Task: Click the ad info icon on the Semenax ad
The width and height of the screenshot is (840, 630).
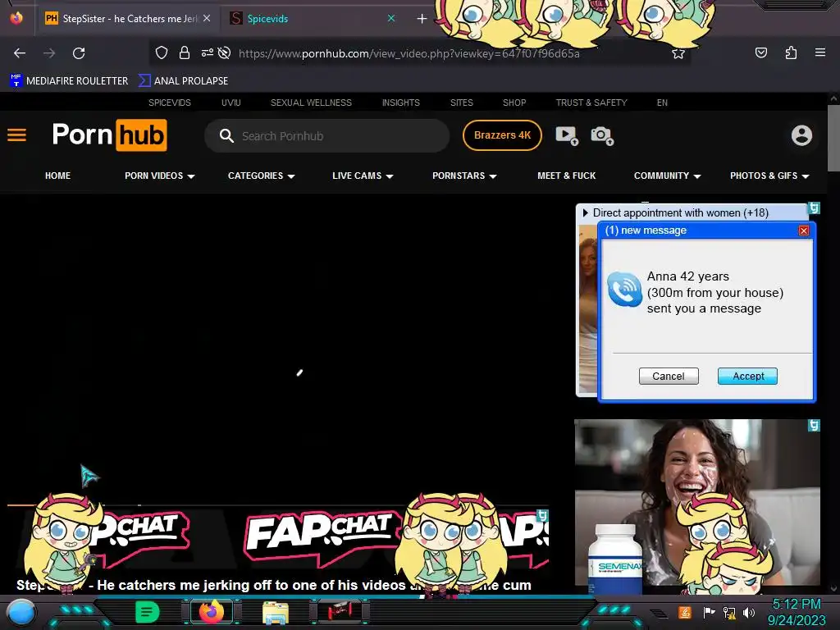Action: [815, 426]
